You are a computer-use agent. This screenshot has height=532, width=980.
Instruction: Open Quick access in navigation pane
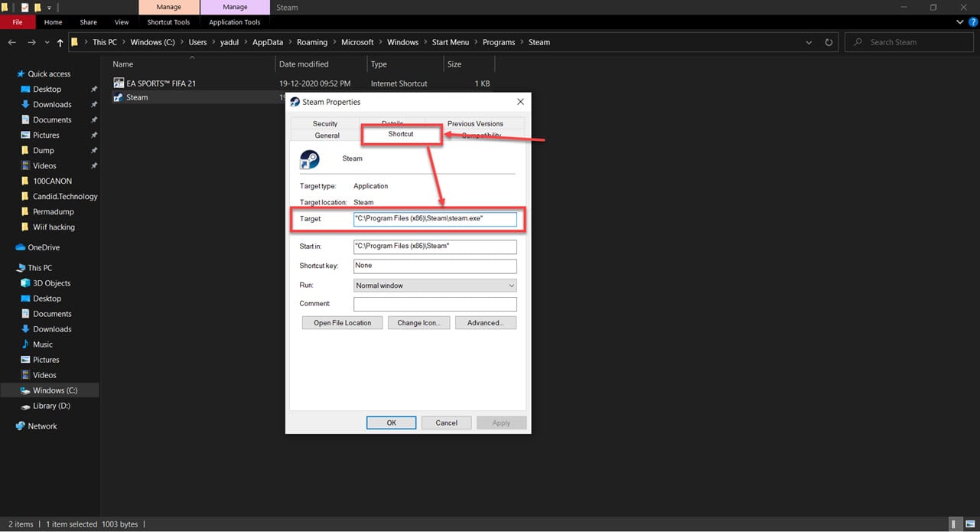coord(49,74)
